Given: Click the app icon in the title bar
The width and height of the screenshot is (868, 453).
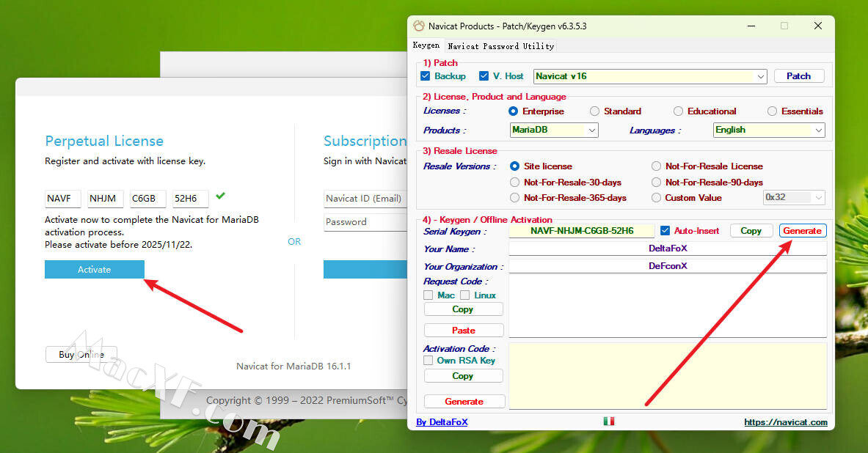Looking at the screenshot, I should click(x=419, y=26).
